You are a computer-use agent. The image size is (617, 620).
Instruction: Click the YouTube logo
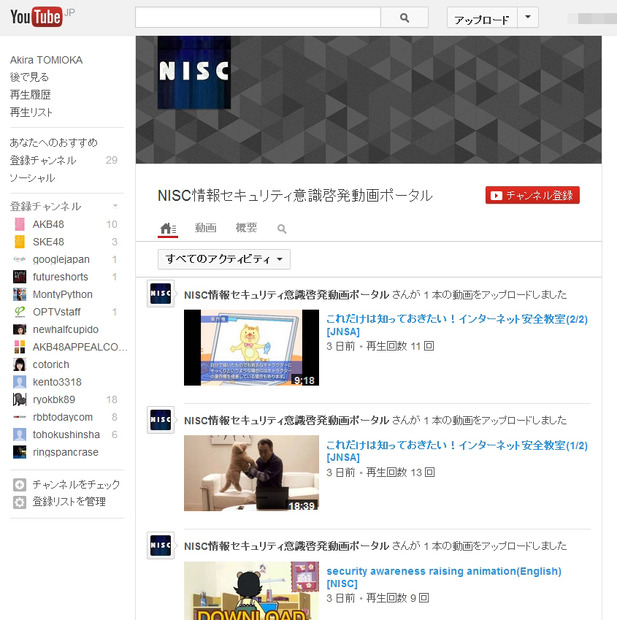(36, 17)
